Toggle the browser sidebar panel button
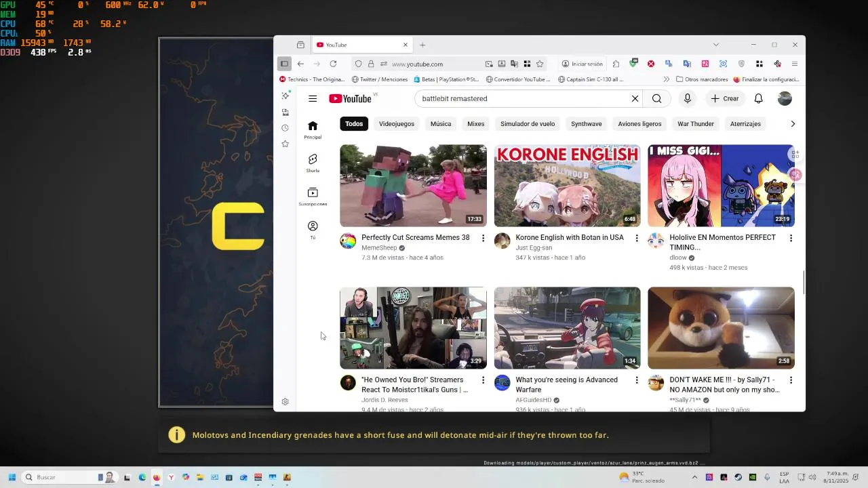Viewport: 868px width, 488px height. click(x=284, y=64)
